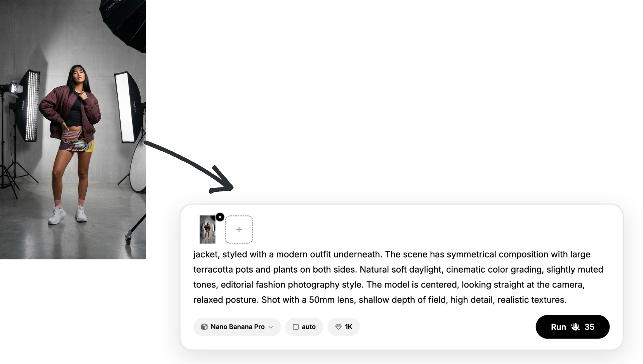Image resolution: width=643 pixels, height=364 pixels.
Task: Add another reference image with the plus box
Action: [x=239, y=229]
